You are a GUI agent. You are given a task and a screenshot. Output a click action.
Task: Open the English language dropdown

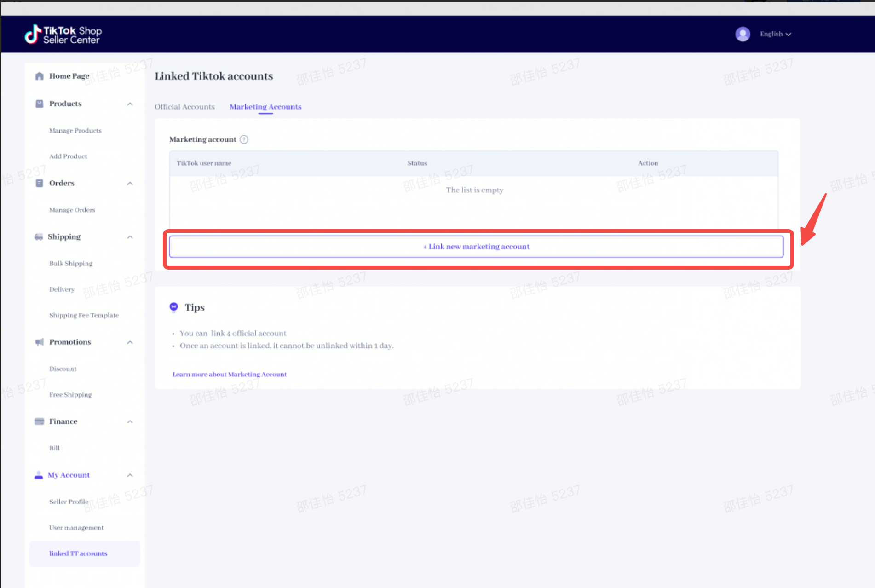click(775, 34)
